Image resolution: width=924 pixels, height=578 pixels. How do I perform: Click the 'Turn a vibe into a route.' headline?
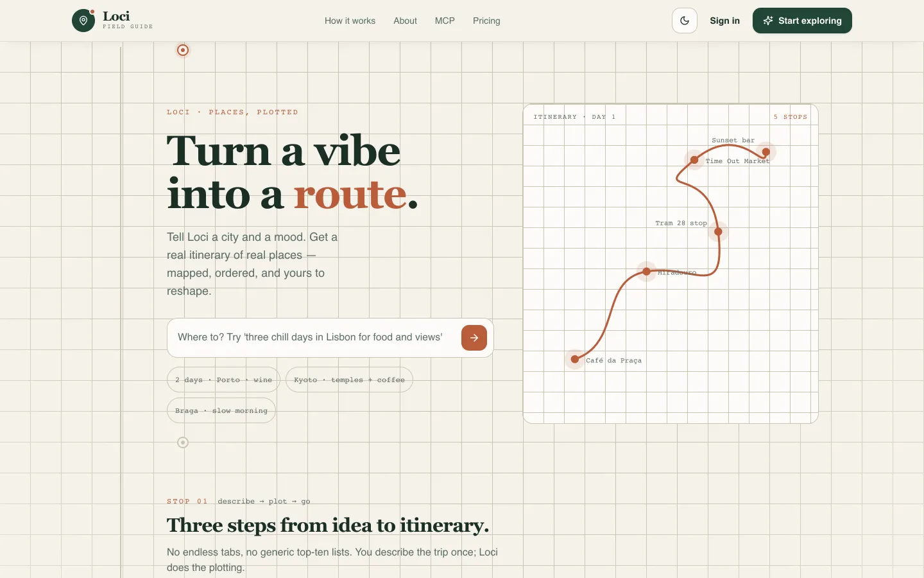(x=293, y=172)
